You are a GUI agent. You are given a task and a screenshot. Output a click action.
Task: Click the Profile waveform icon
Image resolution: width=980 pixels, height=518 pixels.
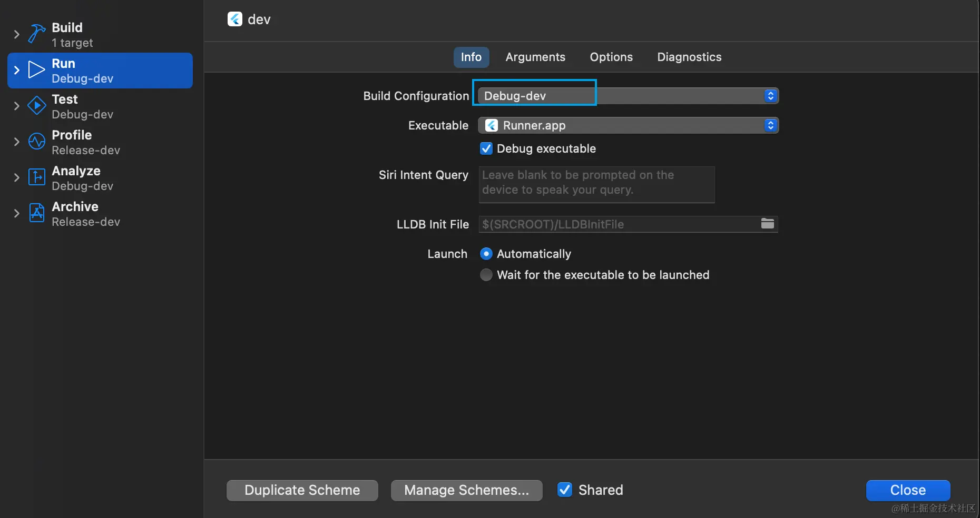click(36, 141)
